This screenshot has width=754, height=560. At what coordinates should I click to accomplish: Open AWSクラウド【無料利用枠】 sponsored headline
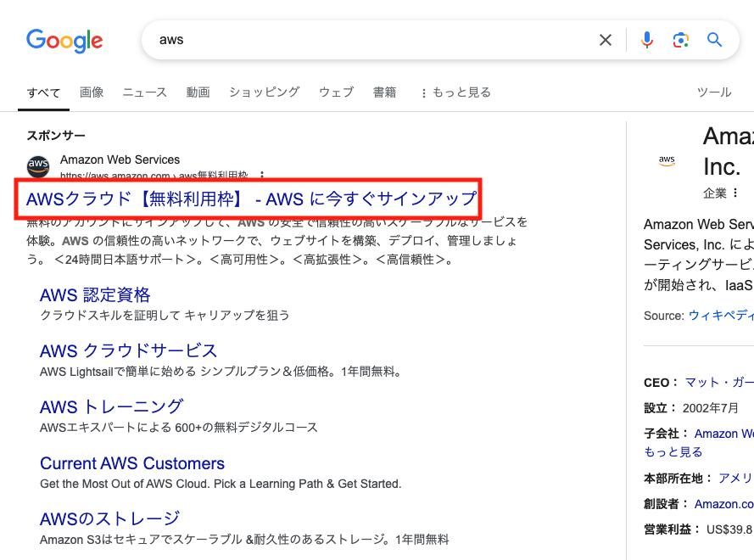(x=251, y=199)
